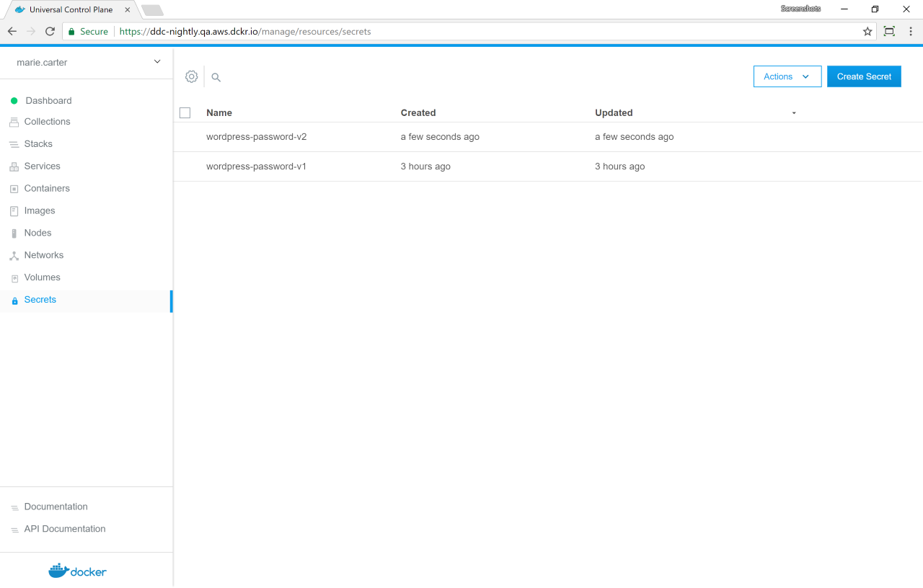This screenshot has width=923, height=588.
Task: Toggle the select-all checkbox in the table header
Action: (185, 113)
